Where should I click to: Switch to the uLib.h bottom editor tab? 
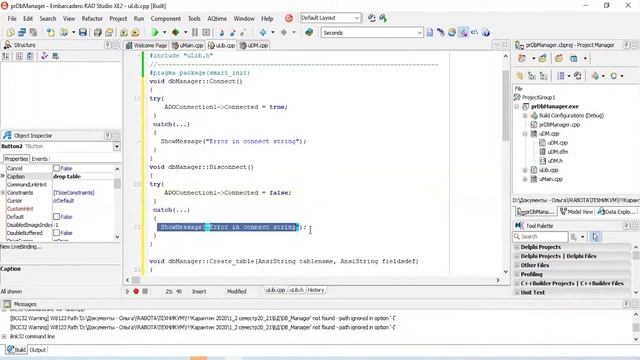click(296, 290)
